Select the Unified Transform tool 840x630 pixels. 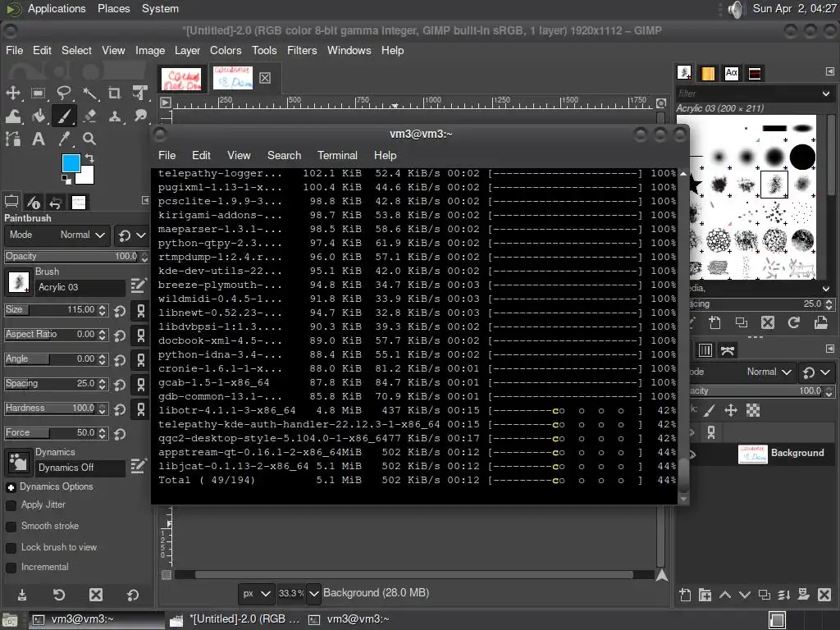tap(139, 94)
